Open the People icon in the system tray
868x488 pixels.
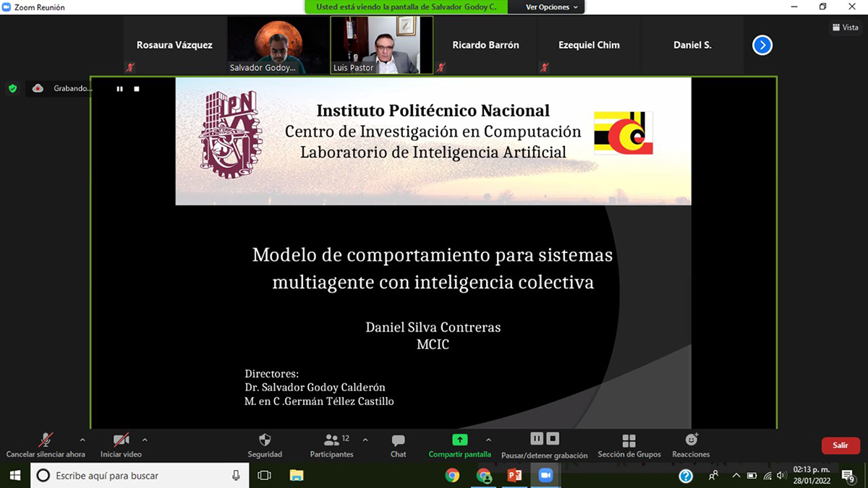click(x=713, y=476)
